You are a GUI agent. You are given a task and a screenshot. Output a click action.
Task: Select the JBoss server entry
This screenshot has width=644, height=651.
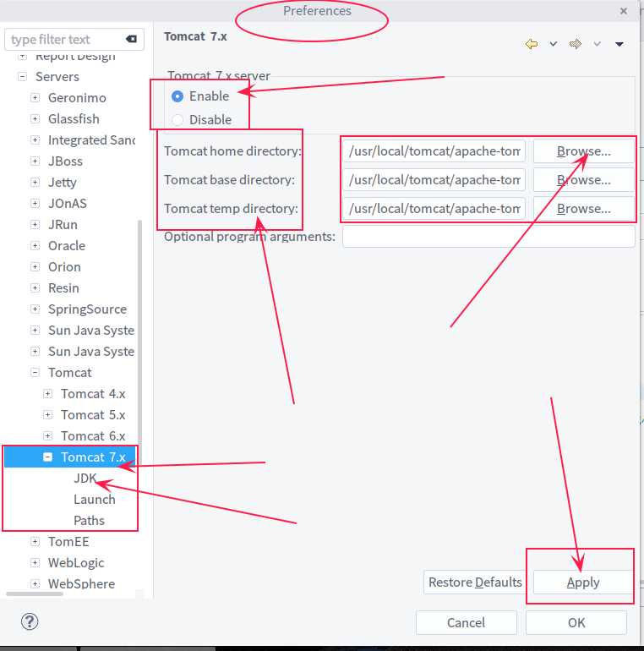click(65, 161)
